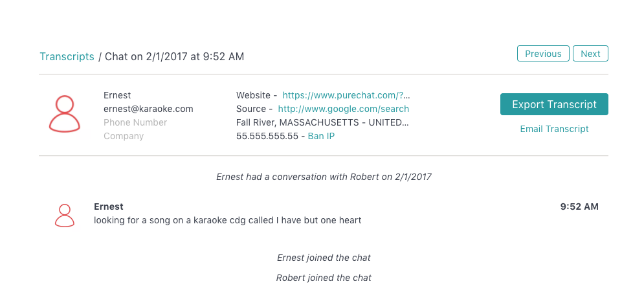
Task: Open the purechat.com website link
Action: click(x=346, y=95)
